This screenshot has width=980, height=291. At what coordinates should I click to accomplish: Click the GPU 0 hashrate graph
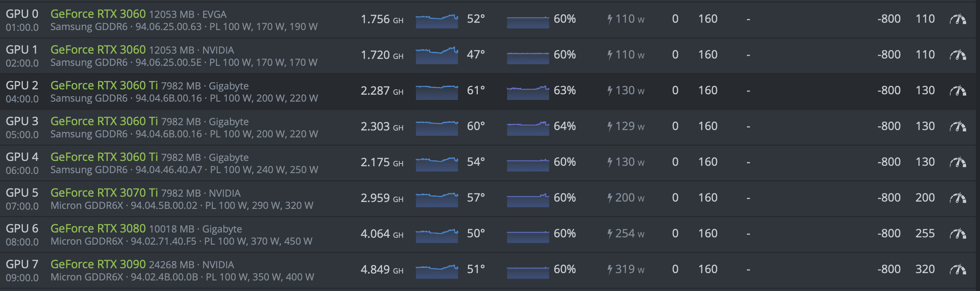point(437,21)
